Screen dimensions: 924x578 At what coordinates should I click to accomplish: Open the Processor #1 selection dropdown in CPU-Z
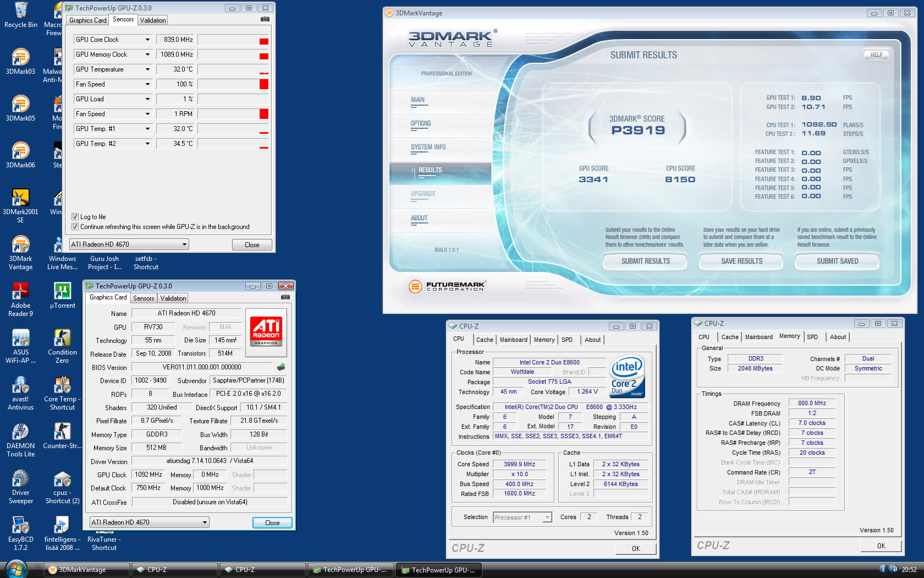[522, 517]
